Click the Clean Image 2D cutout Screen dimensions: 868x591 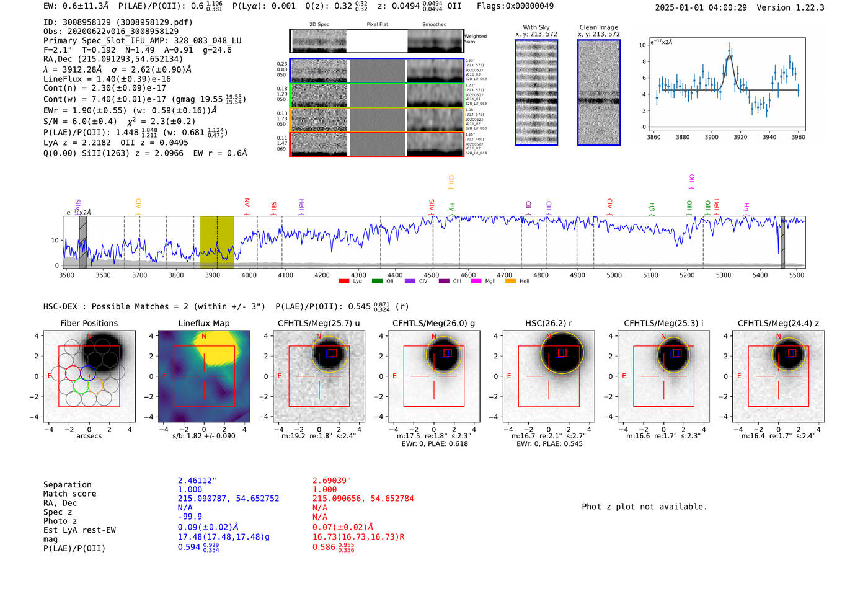pyautogui.click(x=599, y=92)
